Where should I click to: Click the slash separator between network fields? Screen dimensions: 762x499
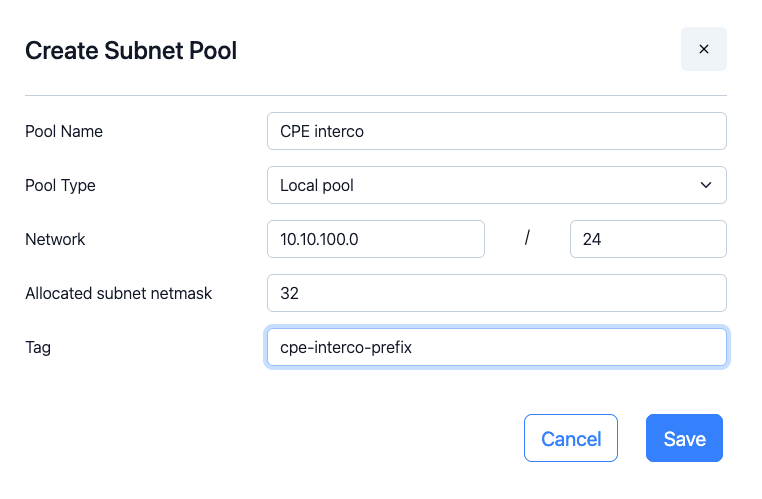coord(527,240)
